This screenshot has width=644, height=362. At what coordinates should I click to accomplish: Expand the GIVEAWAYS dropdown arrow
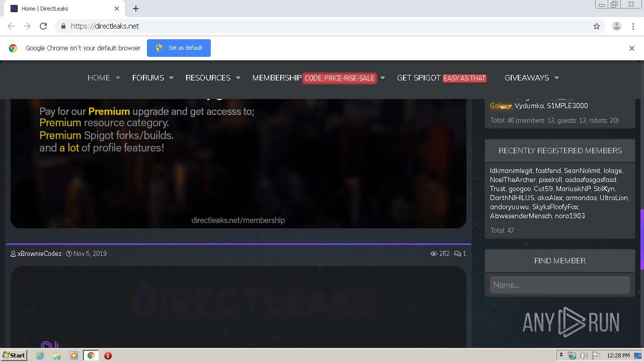tap(556, 78)
